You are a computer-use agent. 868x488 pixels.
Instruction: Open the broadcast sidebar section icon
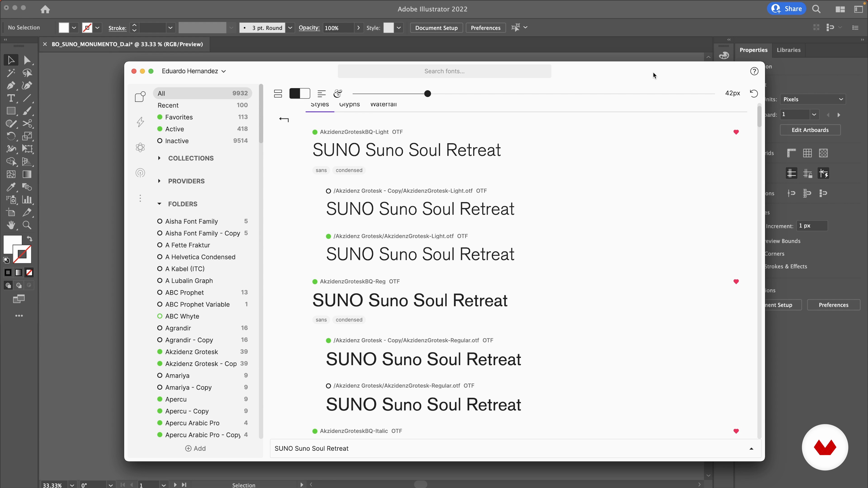(140, 173)
